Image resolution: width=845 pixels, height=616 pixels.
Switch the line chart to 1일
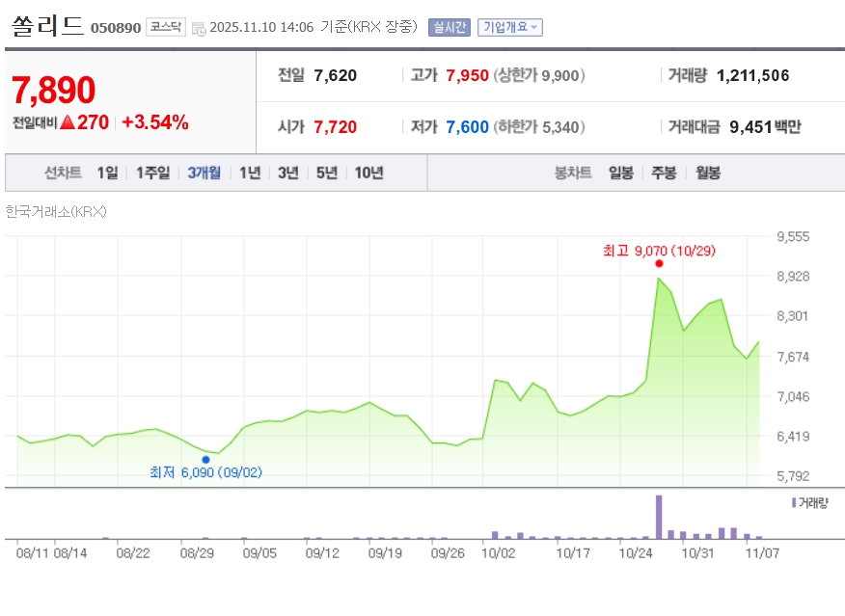coord(107,174)
